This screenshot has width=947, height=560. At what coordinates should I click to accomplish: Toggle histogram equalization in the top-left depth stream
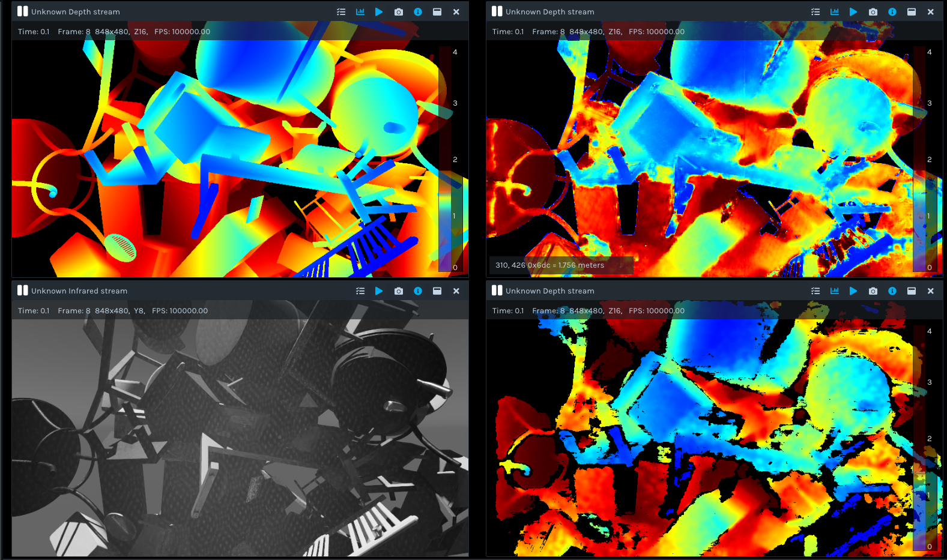360,12
